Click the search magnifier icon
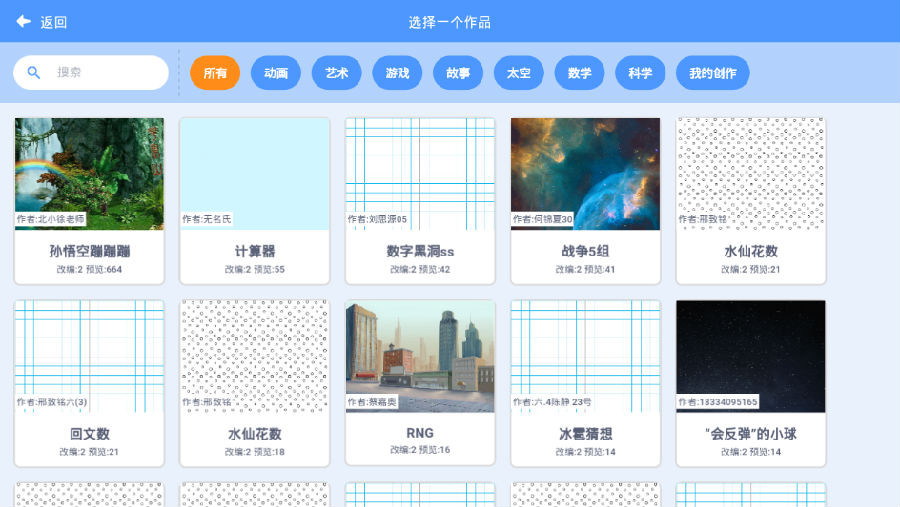 click(34, 73)
